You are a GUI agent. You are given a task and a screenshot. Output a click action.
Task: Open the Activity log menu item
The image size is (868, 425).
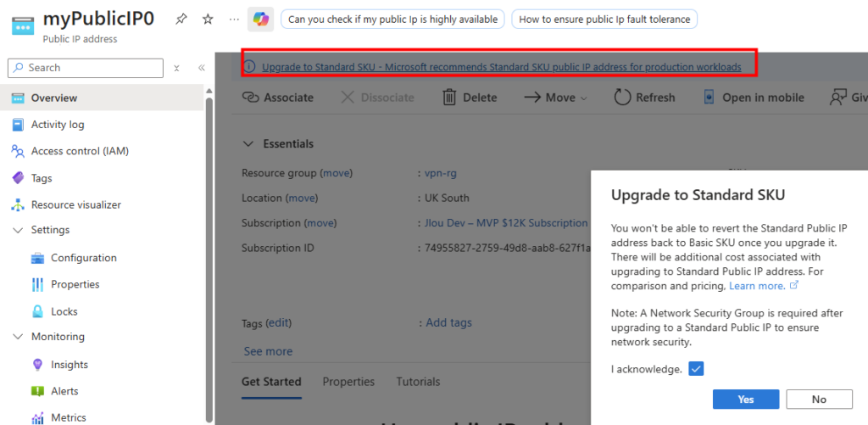pos(102,125)
